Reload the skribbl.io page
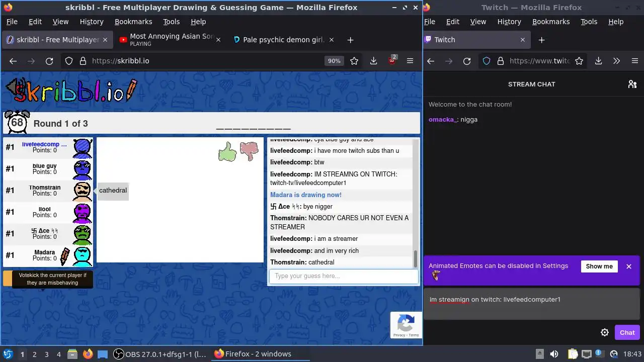Screen dimensions: 644x362 tap(49, 61)
